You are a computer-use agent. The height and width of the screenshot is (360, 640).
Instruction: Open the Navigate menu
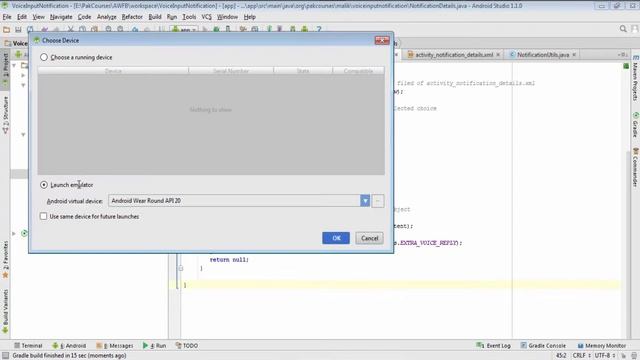pos(61,17)
